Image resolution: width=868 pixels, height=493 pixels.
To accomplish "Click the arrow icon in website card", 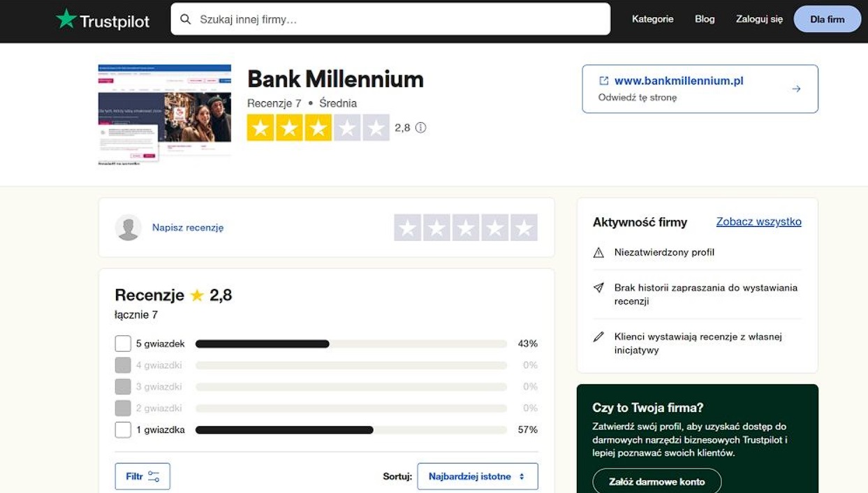I will pyautogui.click(x=796, y=89).
